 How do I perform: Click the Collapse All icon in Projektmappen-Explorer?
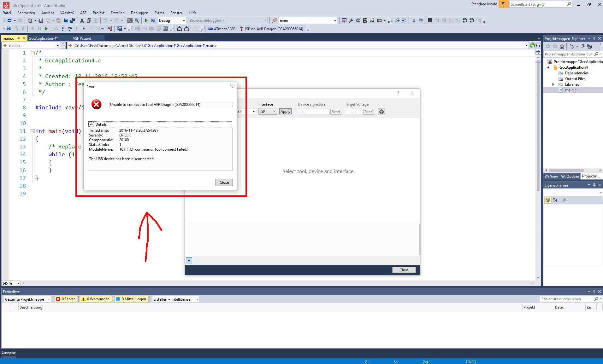tap(582, 46)
